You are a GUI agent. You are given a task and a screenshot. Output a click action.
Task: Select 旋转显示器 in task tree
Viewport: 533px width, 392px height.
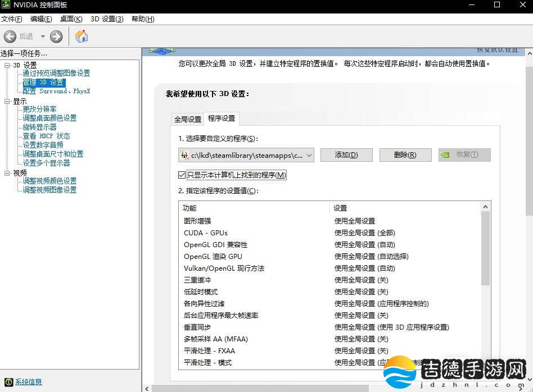39,127
